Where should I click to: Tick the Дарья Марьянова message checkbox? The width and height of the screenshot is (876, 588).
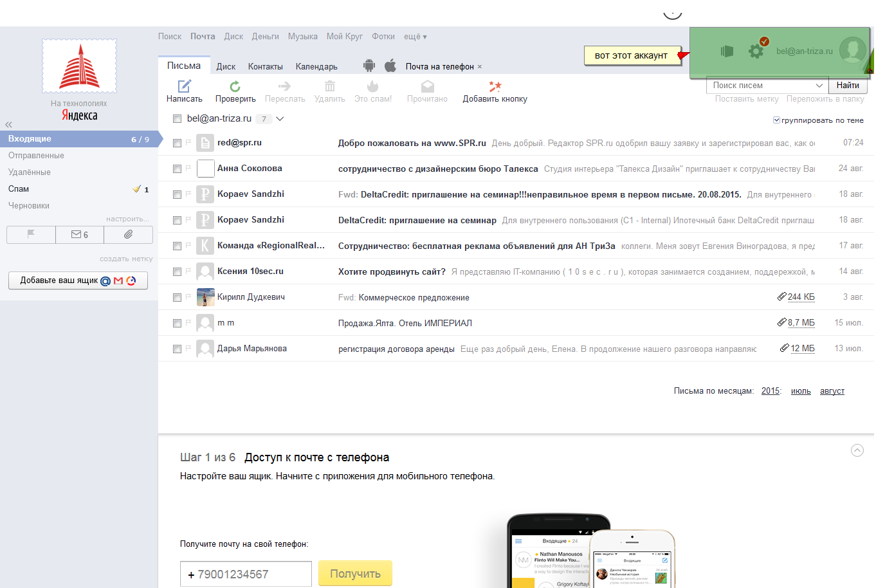[x=177, y=349]
